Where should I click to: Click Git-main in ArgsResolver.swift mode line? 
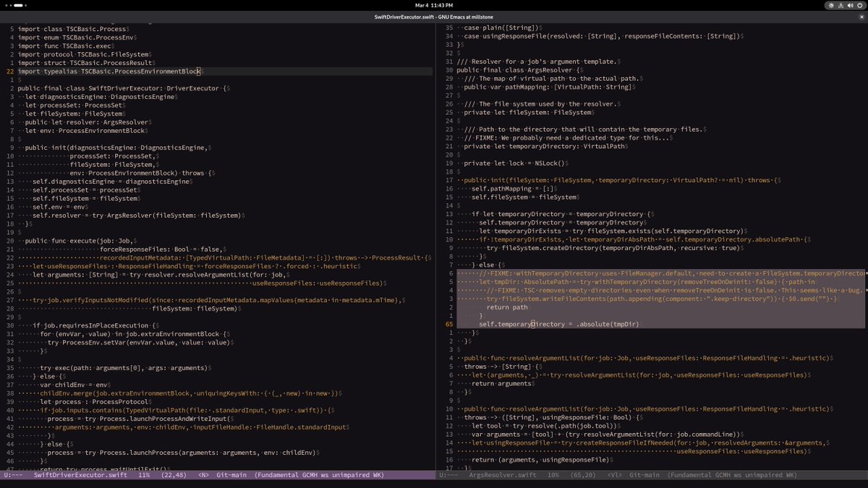click(646, 475)
